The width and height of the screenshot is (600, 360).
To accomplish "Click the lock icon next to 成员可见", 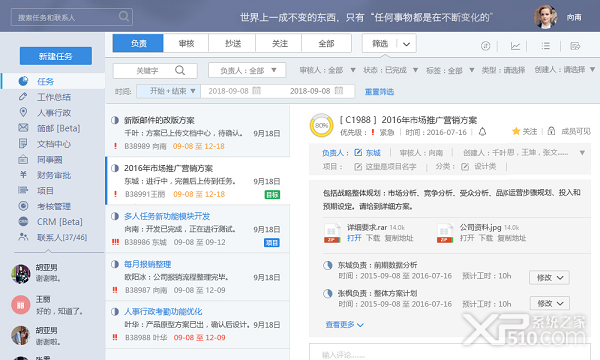I will [x=551, y=131].
